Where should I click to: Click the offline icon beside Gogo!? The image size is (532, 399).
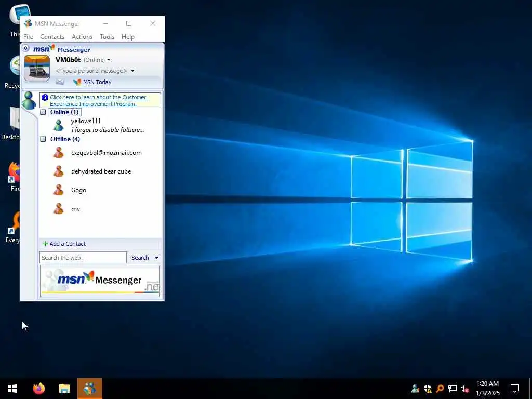coord(58,190)
